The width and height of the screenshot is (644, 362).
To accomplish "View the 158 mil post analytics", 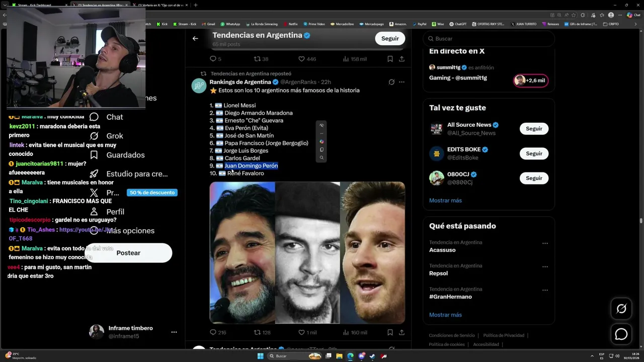I will pyautogui.click(x=355, y=59).
